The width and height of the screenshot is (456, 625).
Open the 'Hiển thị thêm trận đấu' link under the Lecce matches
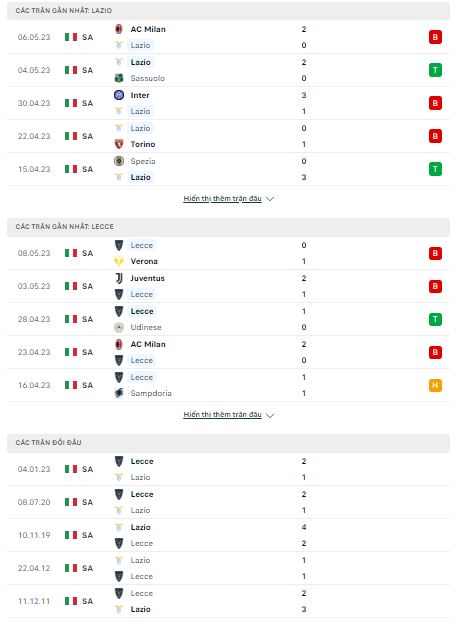pyautogui.click(x=222, y=415)
